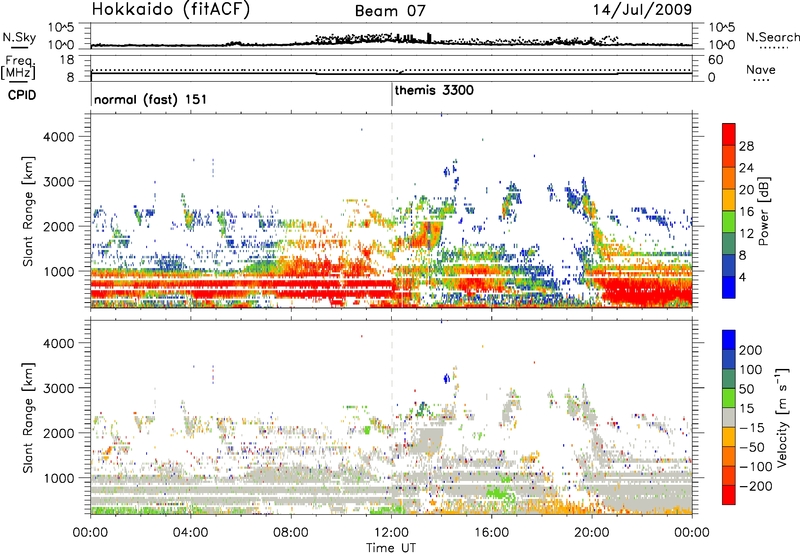Click the Slant Range label of velocity panel
The image size is (800, 554).
pos(28,418)
